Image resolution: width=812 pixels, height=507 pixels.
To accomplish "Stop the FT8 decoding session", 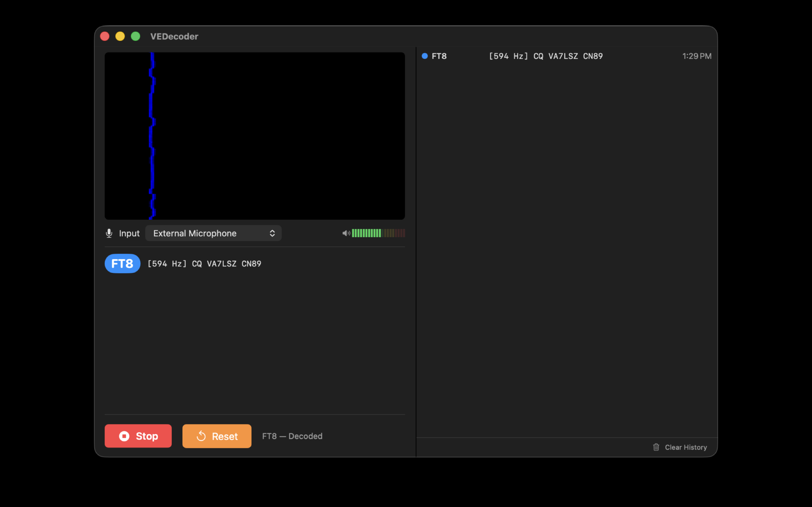I will (138, 436).
